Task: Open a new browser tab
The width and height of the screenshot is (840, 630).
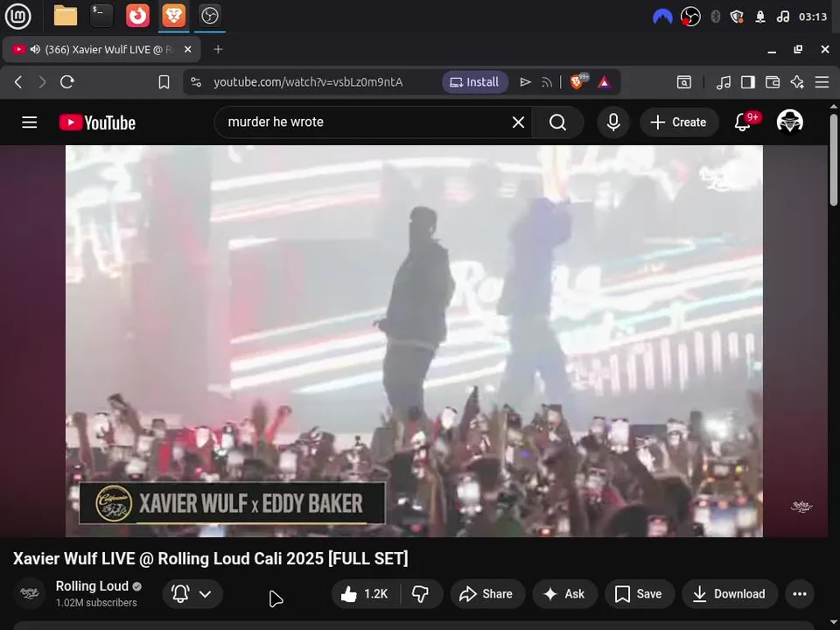Action: 218,49
